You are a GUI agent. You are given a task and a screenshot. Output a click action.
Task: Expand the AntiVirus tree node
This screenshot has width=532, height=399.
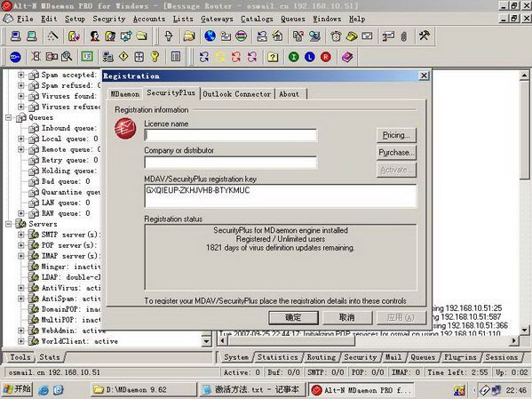click(21, 288)
